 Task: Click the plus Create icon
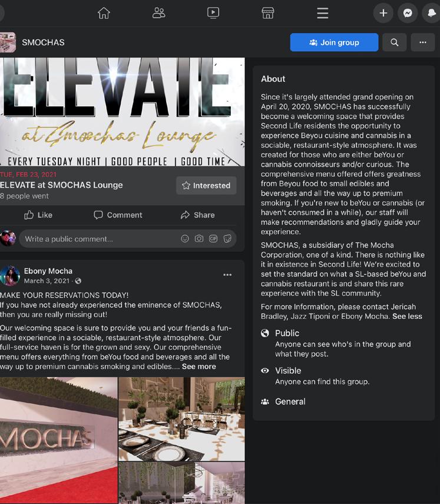383,13
